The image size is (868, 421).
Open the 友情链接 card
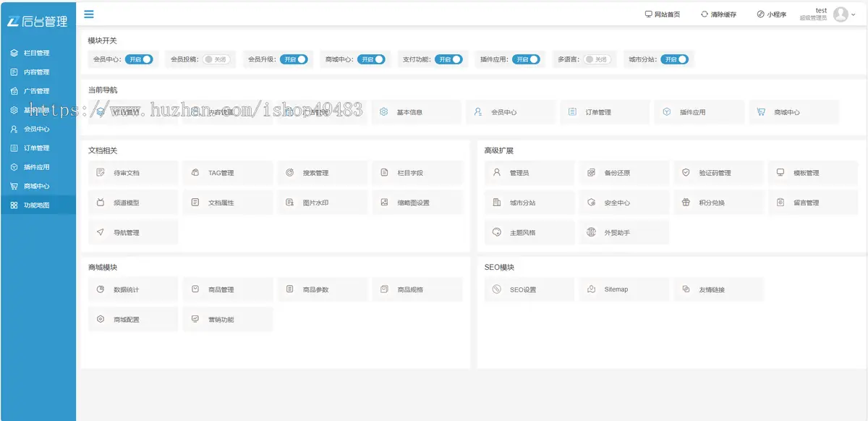(x=719, y=289)
